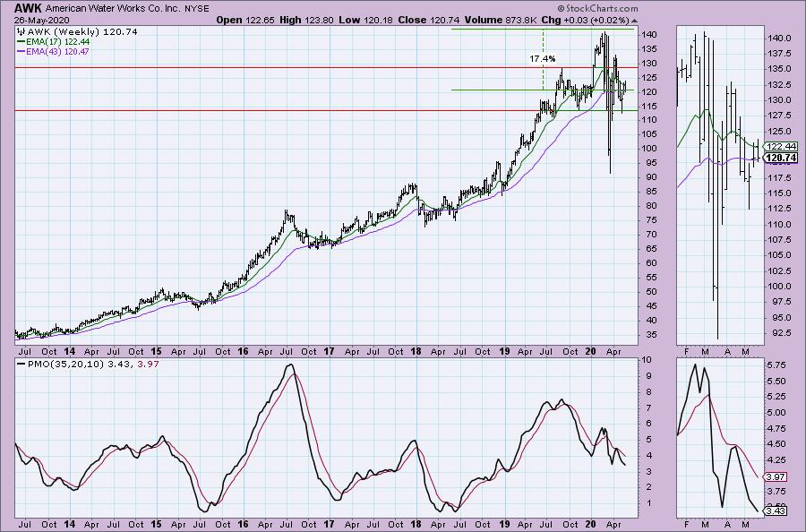
Task: Click the black PMO legend line swatch
Action: pyautogui.click(x=21, y=364)
